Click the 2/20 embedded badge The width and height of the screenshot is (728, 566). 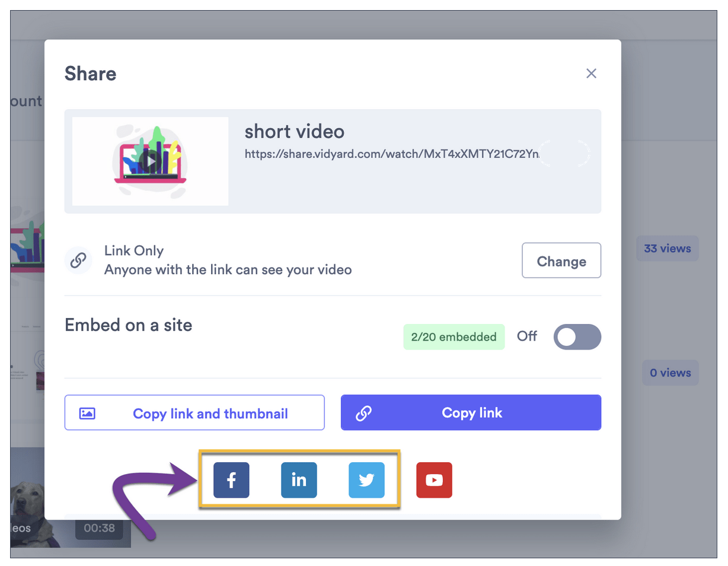point(454,337)
